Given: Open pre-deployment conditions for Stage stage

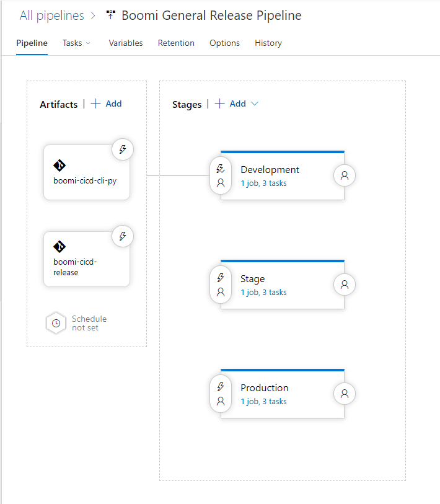Looking at the screenshot, I should coord(221,285).
